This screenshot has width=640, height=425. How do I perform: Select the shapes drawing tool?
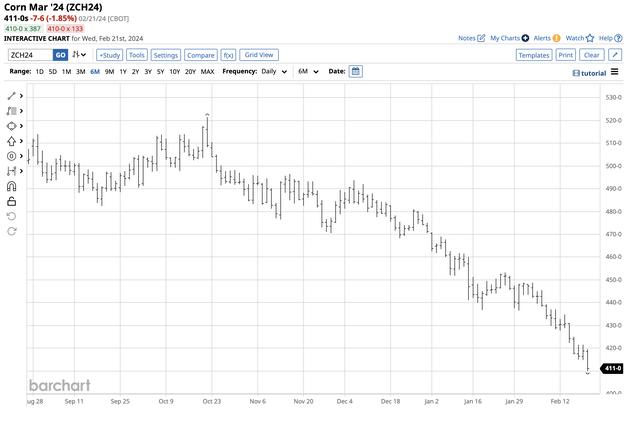(11, 126)
